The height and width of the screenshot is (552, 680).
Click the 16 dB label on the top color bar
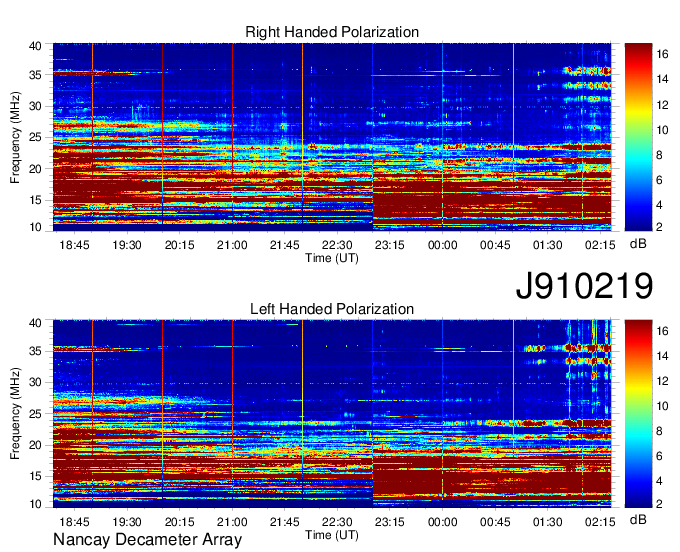pyautogui.click(x=662, y=54)
